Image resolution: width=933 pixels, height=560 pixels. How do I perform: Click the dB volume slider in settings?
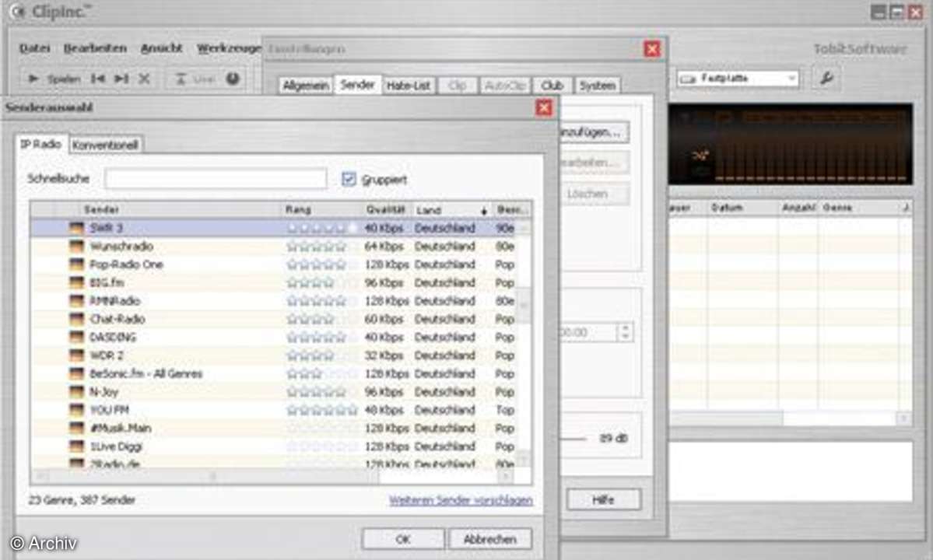point(574,439)
